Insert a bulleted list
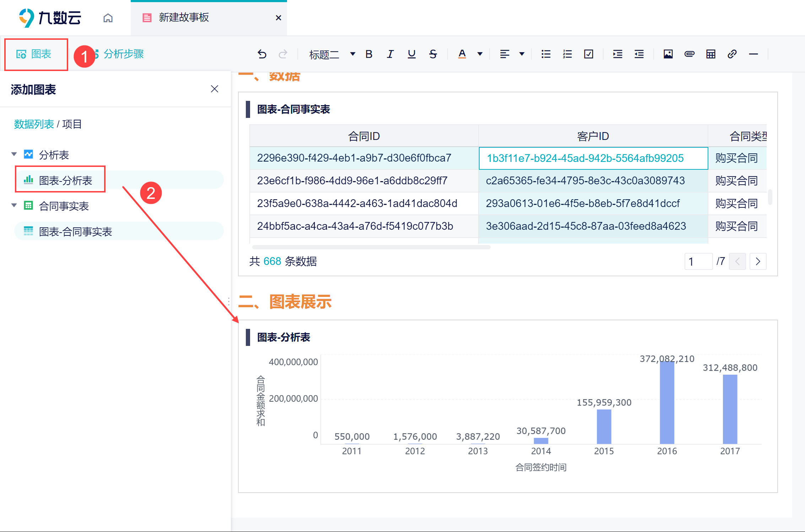Viewport: 805px width, 532px height. click(x=546, y=54)
